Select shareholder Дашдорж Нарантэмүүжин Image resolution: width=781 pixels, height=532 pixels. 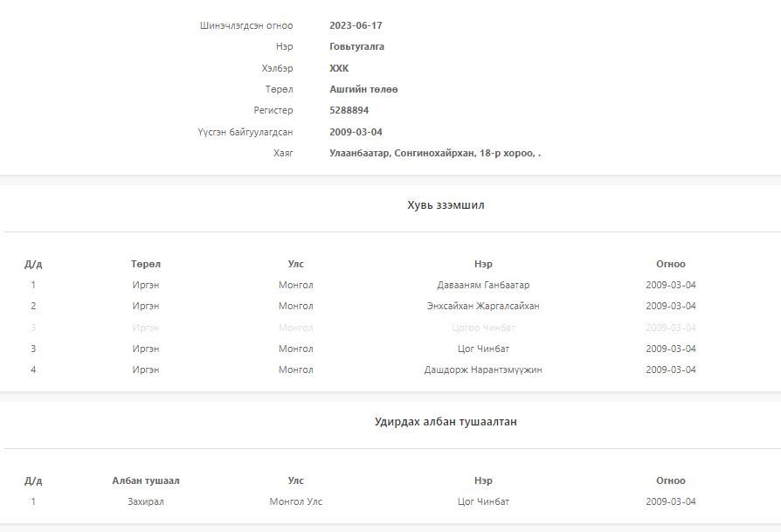coord(483,370)
